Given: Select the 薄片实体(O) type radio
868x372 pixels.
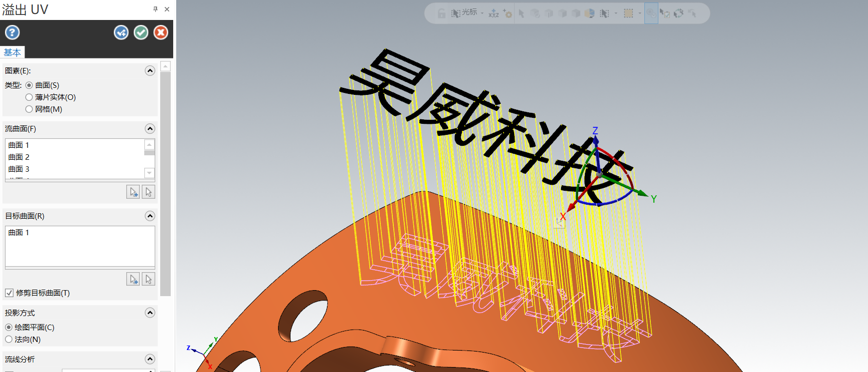Looking at the screenshot, I should coord(29,97).
